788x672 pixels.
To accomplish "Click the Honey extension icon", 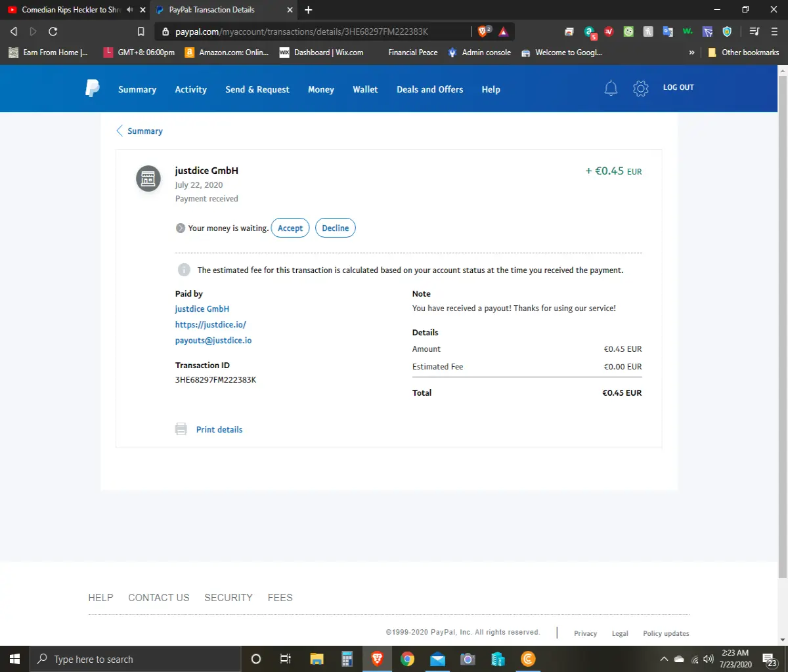I will coord(648,31).
